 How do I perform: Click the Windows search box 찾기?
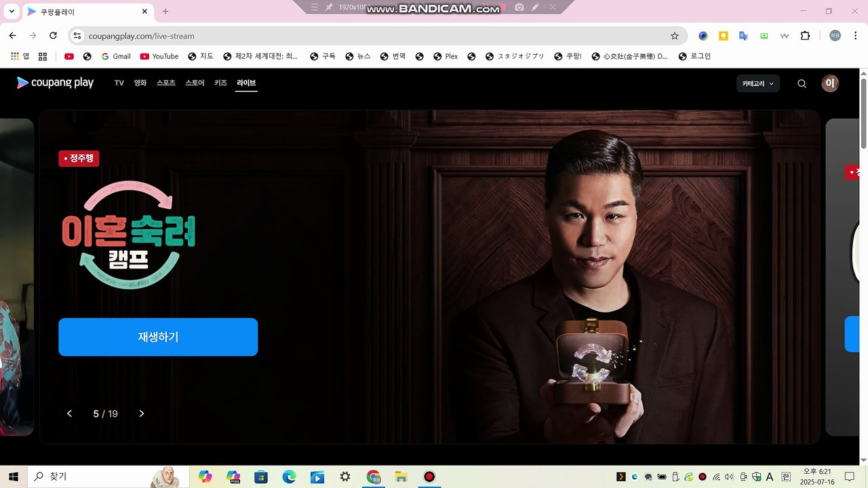point(108,476)
